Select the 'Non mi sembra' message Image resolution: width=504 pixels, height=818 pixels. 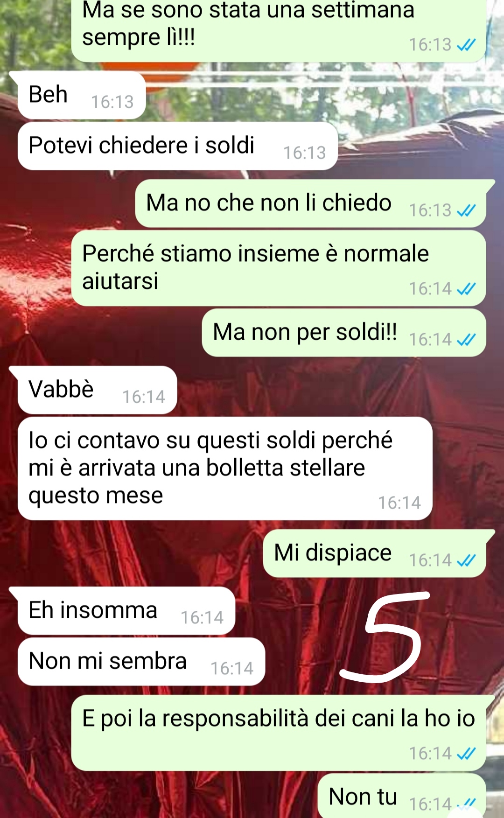[141, 662]
